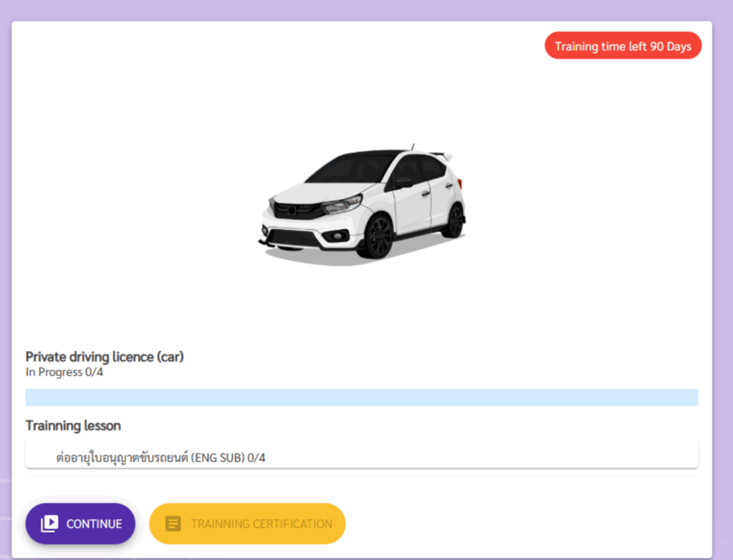Click the Training time left 90 Days badge

tap(623, 47)
